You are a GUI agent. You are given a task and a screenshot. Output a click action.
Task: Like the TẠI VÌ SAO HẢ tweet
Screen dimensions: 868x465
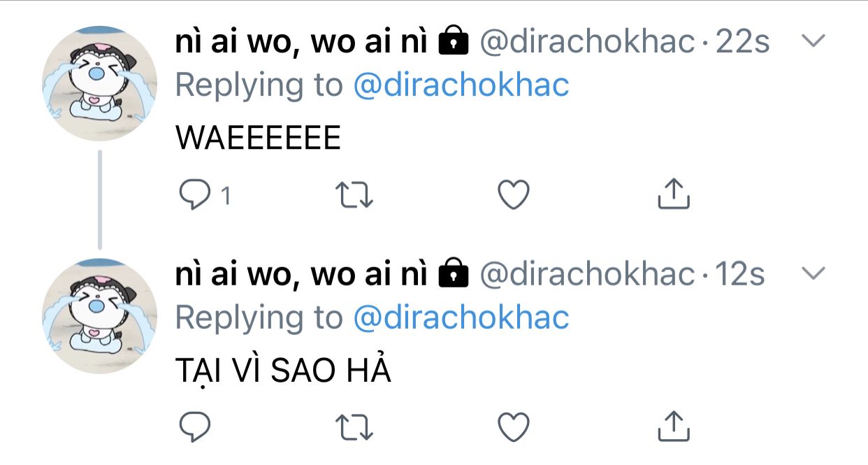[514, 426]
